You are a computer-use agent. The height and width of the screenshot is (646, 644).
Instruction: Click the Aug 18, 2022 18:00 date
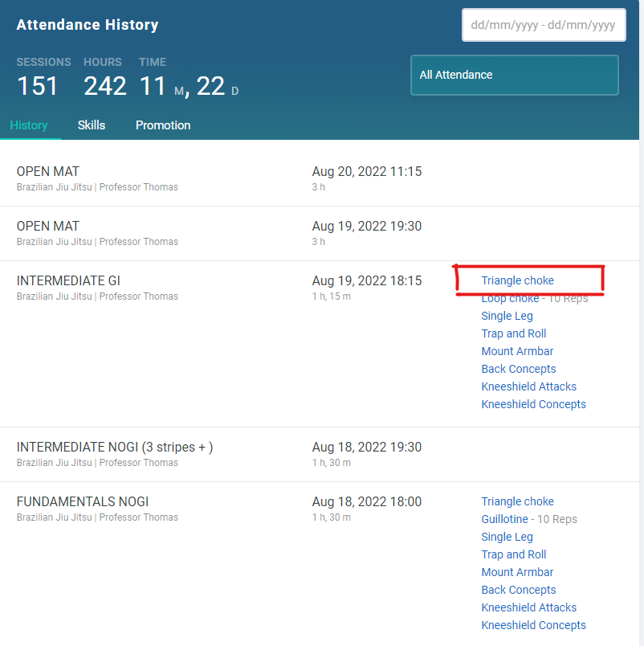pos(367,502)
